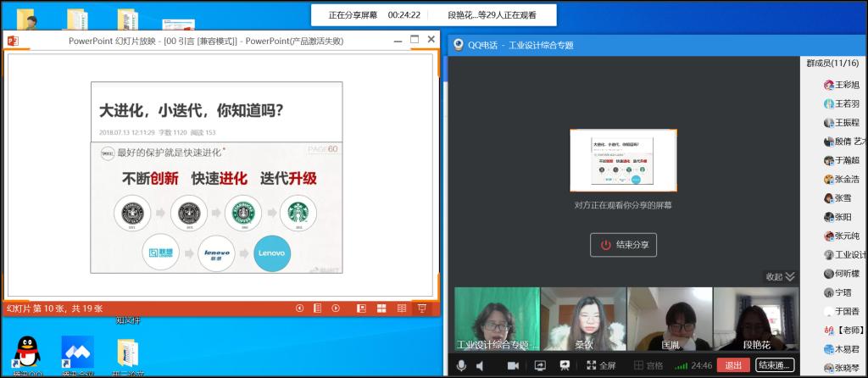Open the slide list menu icon
The width and height of the screenshot is (868, 378).
(x=317, y=309)
